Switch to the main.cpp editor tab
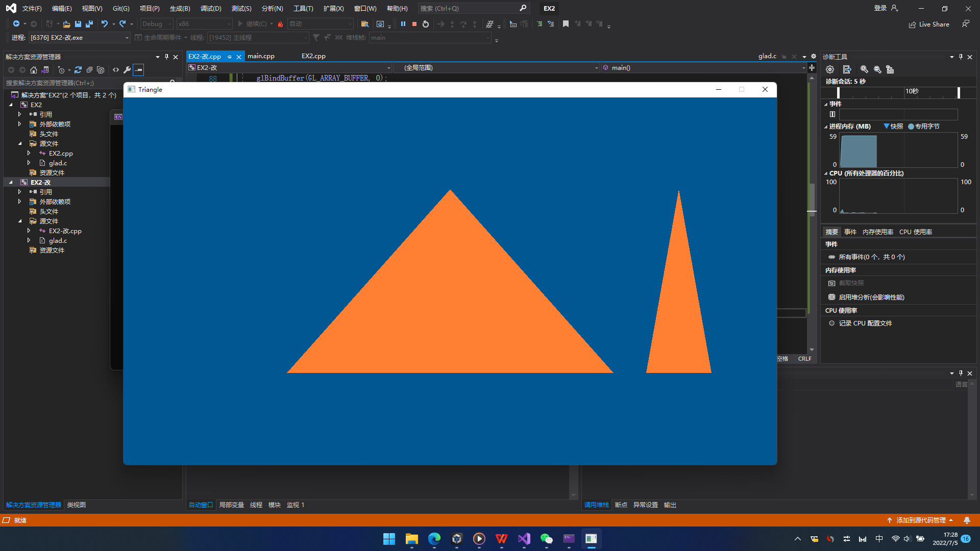This screenshot has height=551, width=980. pos(261,56)
